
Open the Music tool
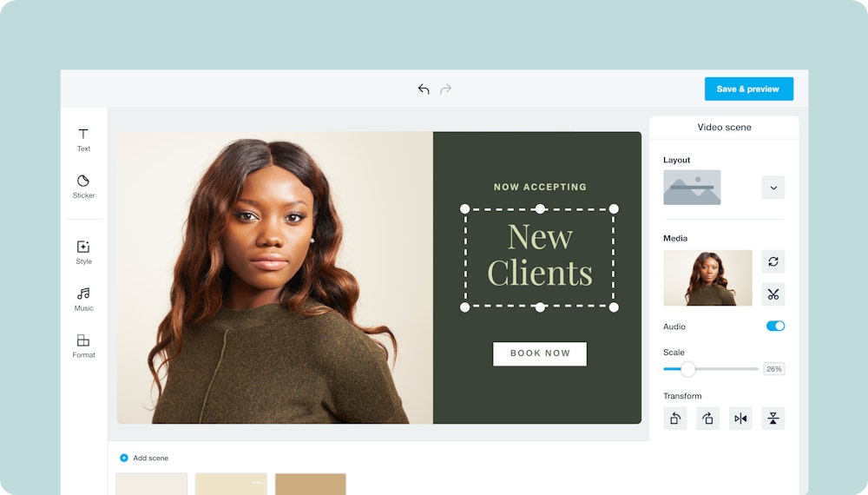[x=83, y=299]
